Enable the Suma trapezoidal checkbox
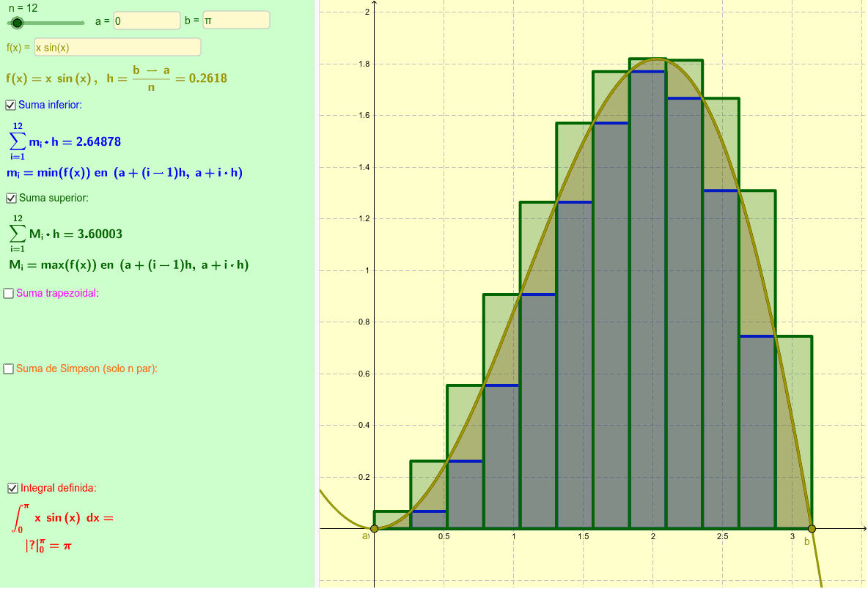 [x=8, y=293]
